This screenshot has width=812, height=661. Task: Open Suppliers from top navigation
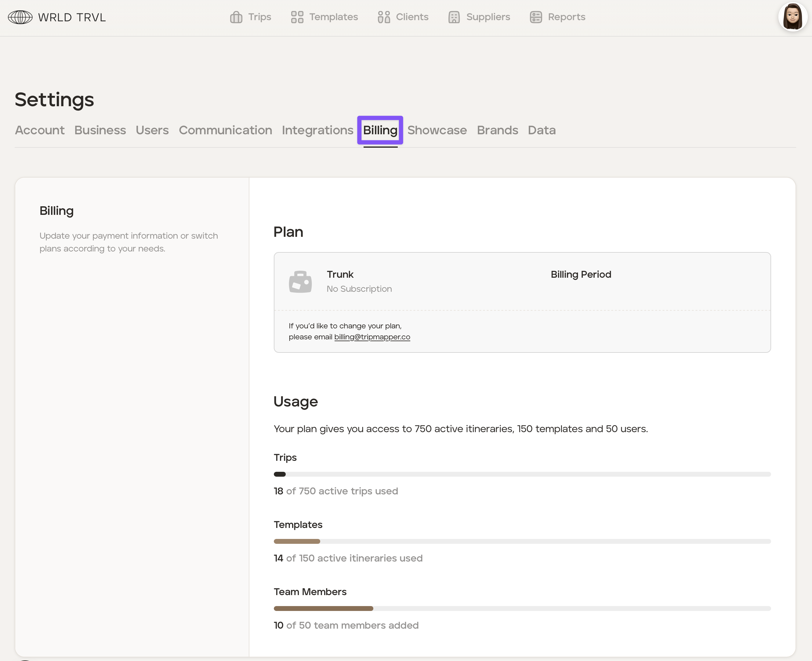[488, 17]
